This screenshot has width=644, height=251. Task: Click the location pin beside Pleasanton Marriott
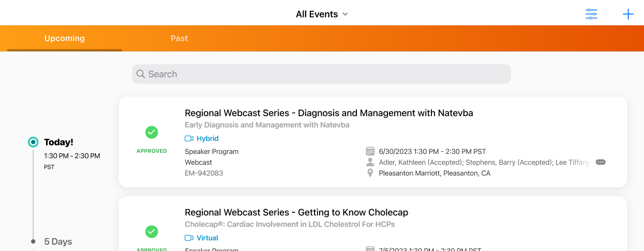[x=370, y=173]
